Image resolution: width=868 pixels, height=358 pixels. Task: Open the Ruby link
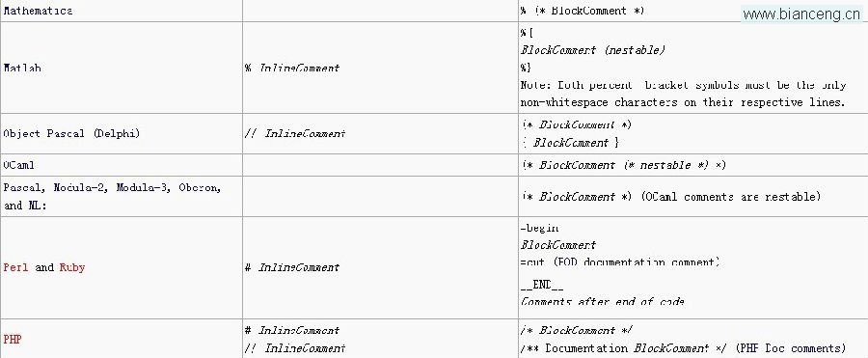(72, 267)
